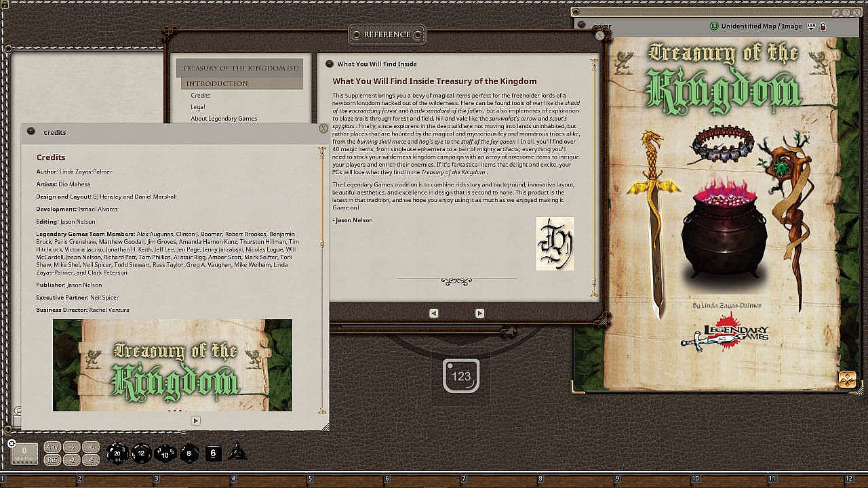Click the Credits window scrollbar
868x488 pixels.
coord(322,281)
